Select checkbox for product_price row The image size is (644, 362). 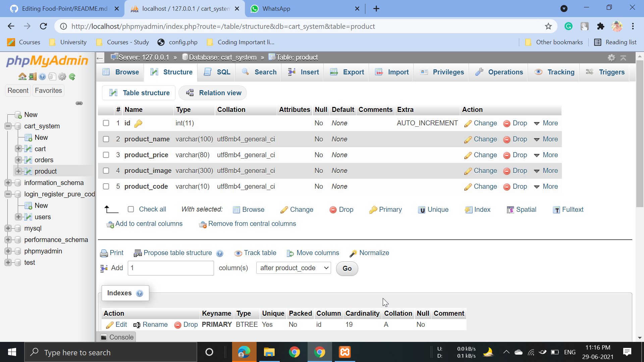click(106, 155)
